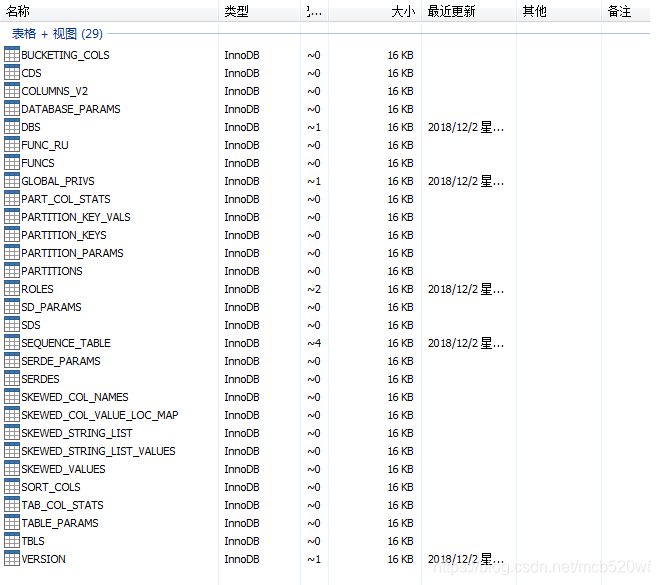Image resolution: width=661 pixels, height=585 pixels.
Task: Collapse the 表格 + 视图 (29) group
Action: 57,33
